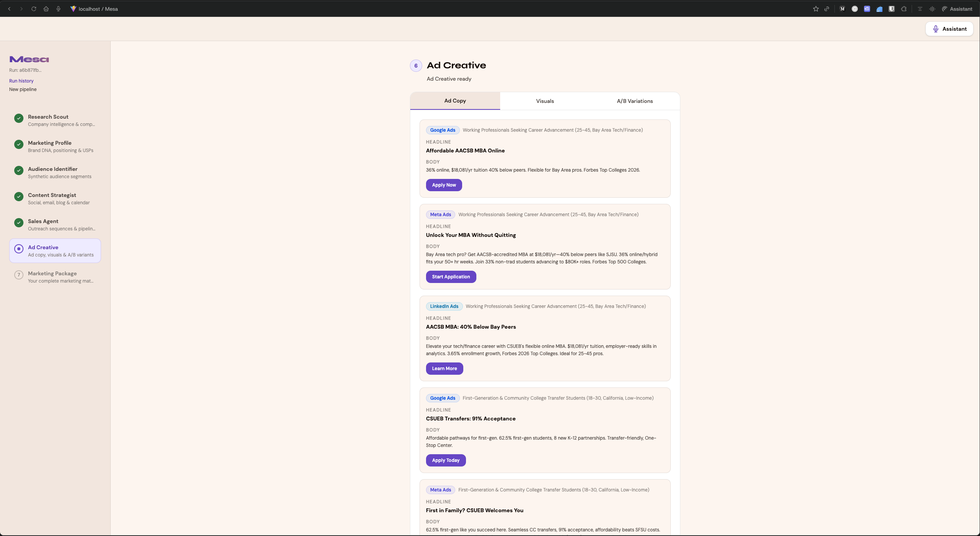Click the Research Scout green checkmark
The image size is (980, 536).
(19, 118)
